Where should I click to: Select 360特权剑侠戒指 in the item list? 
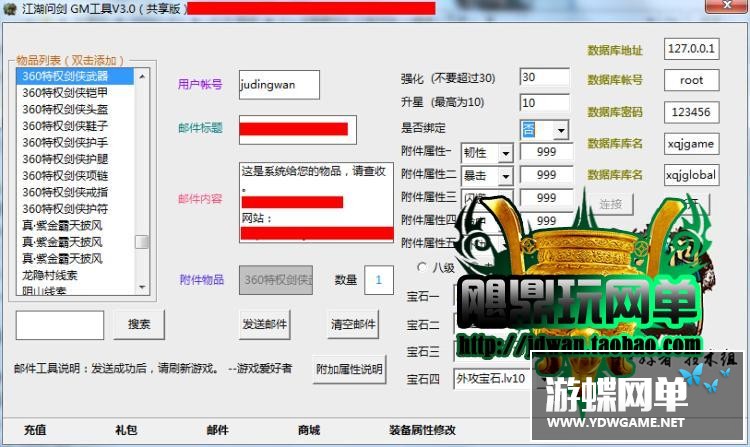coord(75,192)
